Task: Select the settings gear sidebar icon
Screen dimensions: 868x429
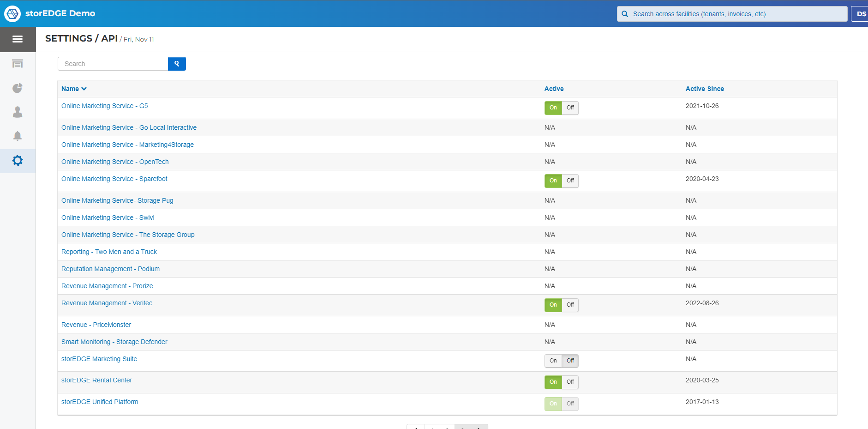Action: point(18,161)
